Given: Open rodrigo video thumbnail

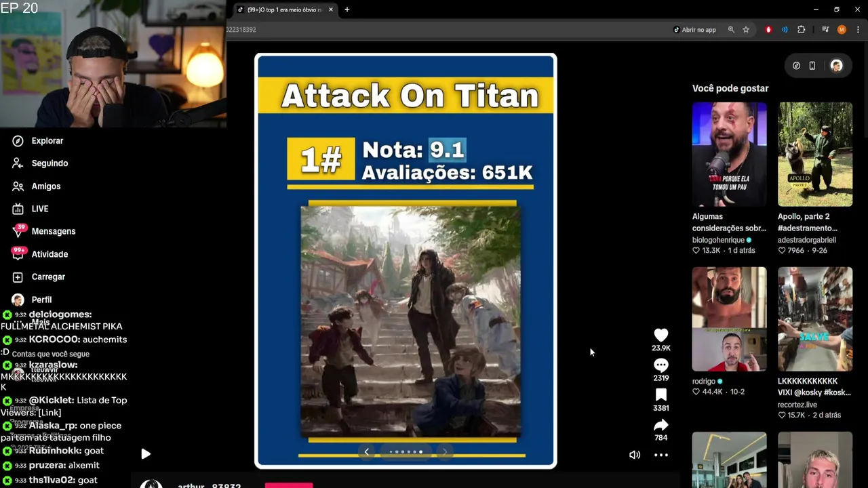Looking at the screenshot, I should pos(729,319).
